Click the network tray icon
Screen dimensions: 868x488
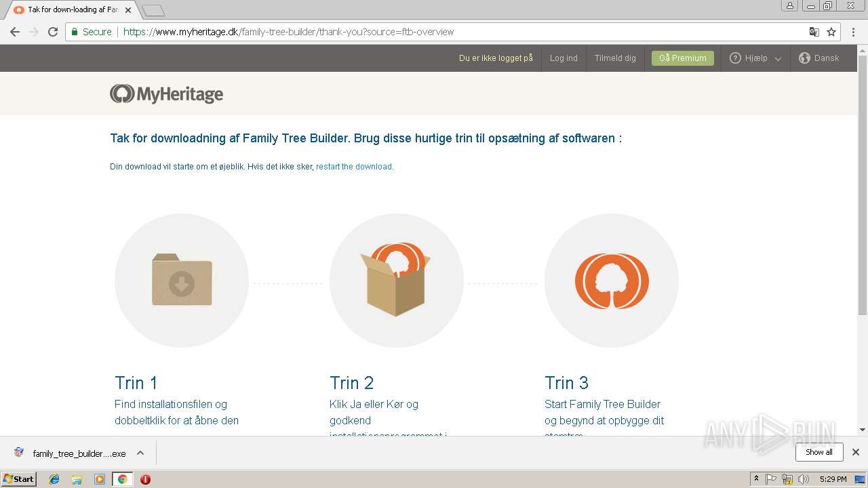787,479
